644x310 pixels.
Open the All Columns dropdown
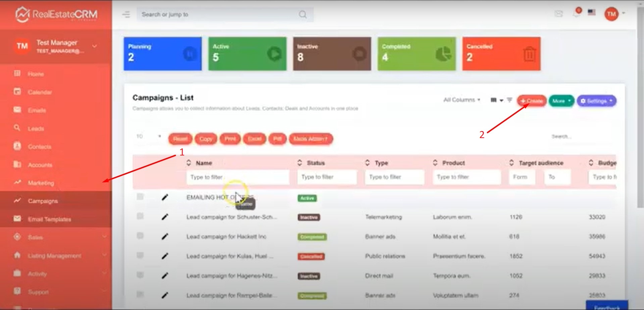tap(461, 100)
